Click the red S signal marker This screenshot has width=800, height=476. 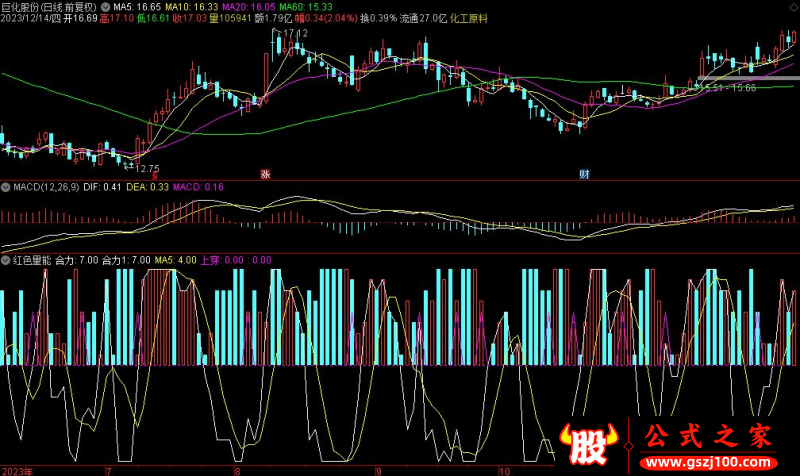pyautogui.click(x=155, y=176)
